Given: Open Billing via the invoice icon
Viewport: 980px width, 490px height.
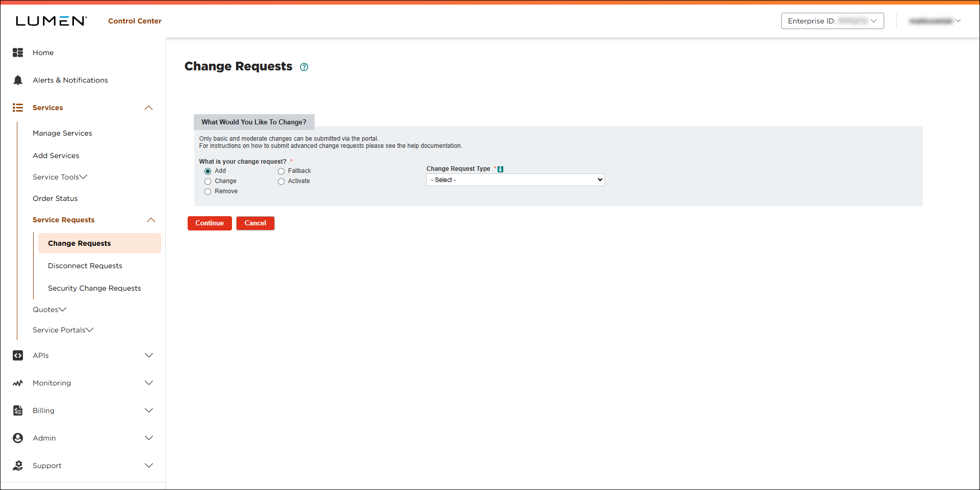Looking at the screenshot, I should [18, 410].
